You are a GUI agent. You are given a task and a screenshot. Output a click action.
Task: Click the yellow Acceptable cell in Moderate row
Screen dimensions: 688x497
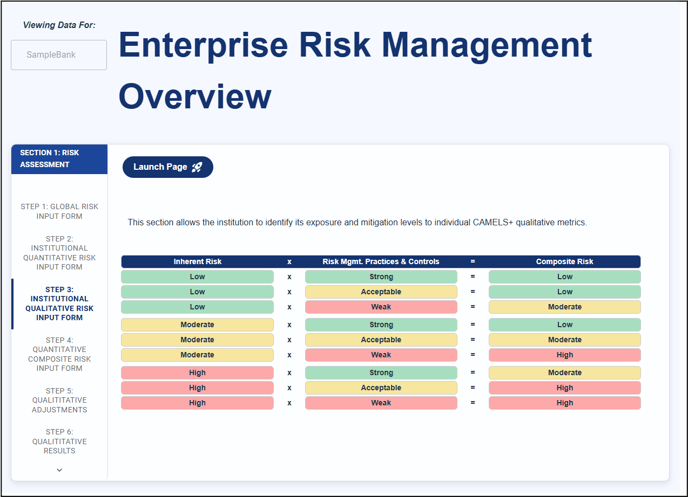tap(381, 340)
